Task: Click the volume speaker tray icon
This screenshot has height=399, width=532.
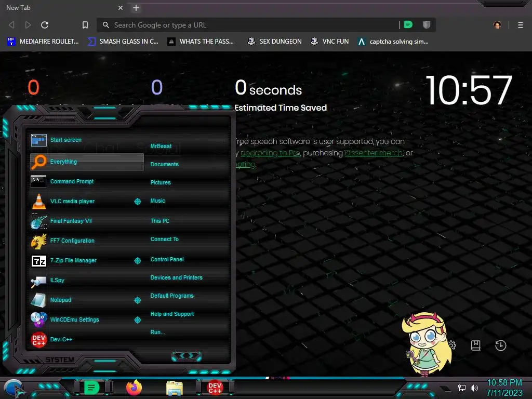Action: point(474,388)
